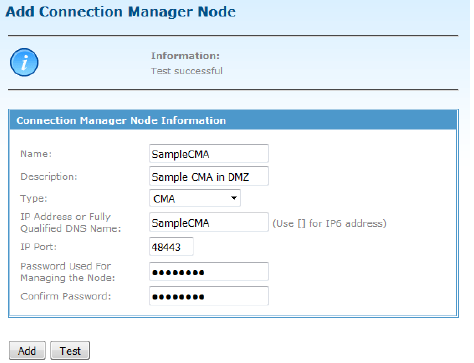The image size is (474, 363).
Task: Click the IP Port field showing 48443
Action: 171,247
